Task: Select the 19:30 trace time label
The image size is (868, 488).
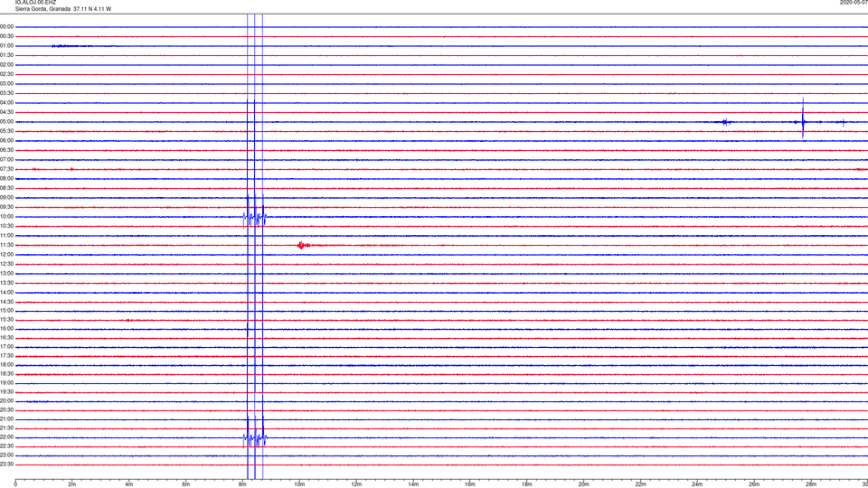Action: click(x=7, y=391)
